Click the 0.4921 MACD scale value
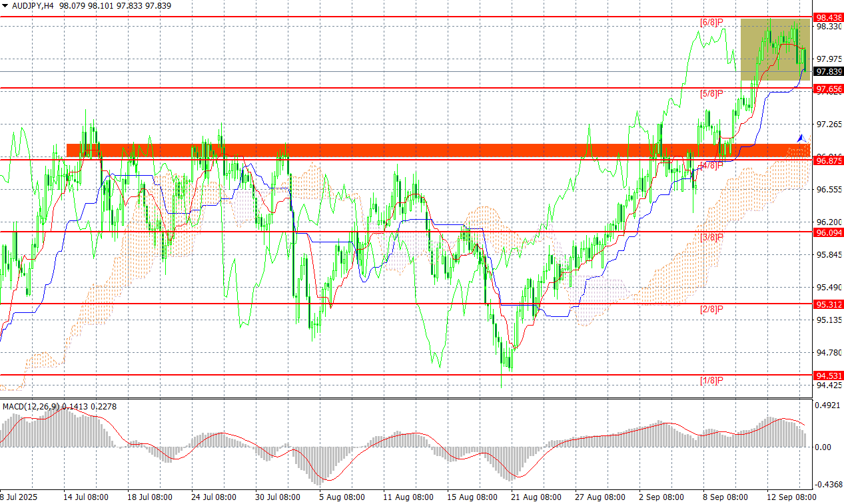The width and height of the screenshot is (844, 504). click(x=829, y=405)
